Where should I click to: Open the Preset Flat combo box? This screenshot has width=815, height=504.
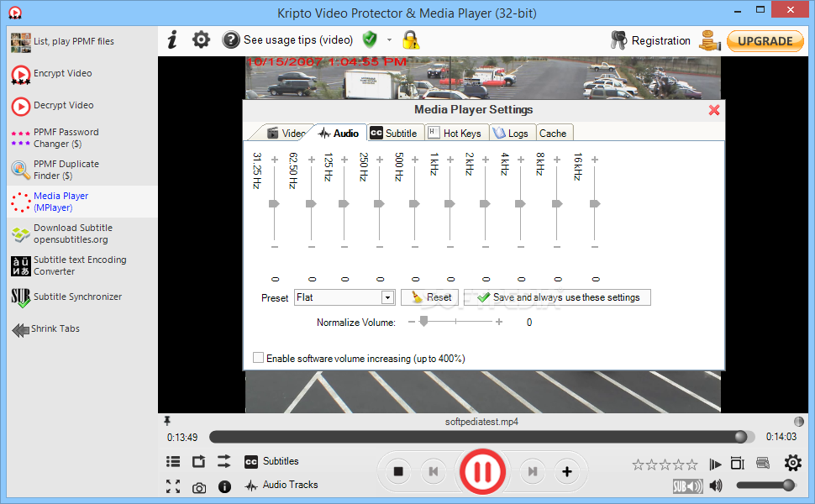[344, 297]
